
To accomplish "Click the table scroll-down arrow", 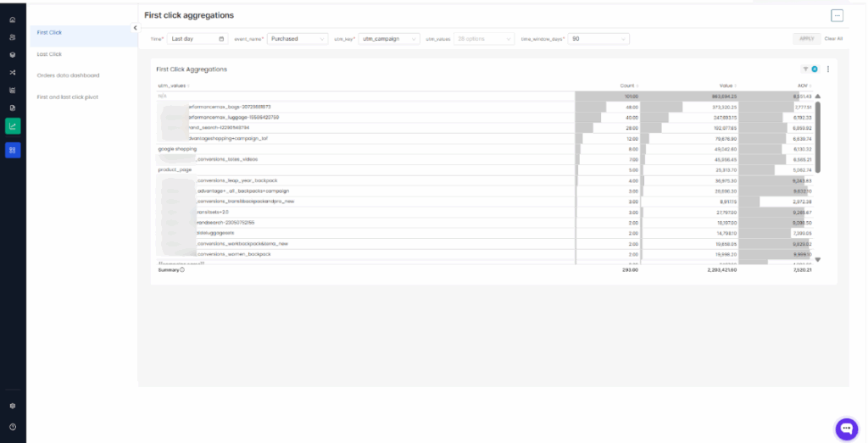I will (818, 259).
